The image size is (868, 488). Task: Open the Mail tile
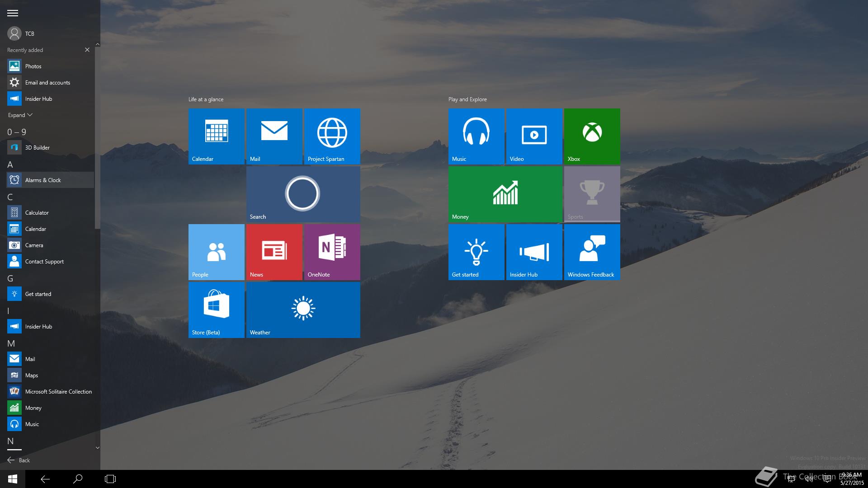(274, 136)
